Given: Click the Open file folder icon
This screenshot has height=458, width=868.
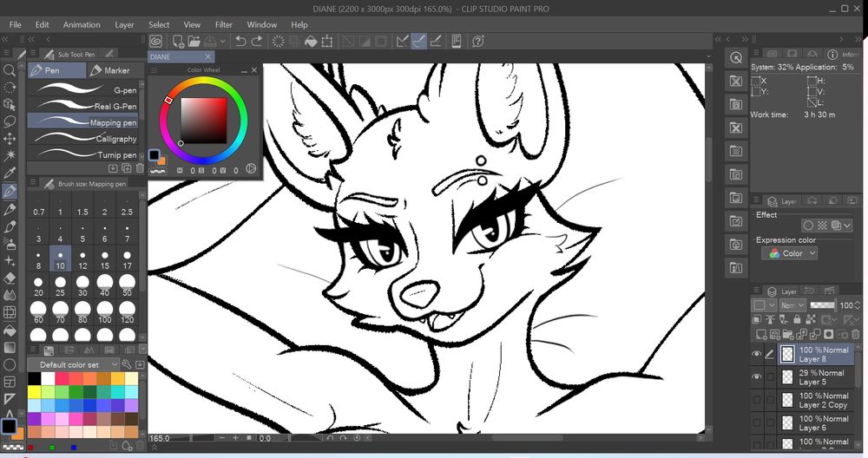Looking at the screenshot, I should point(194,41).
